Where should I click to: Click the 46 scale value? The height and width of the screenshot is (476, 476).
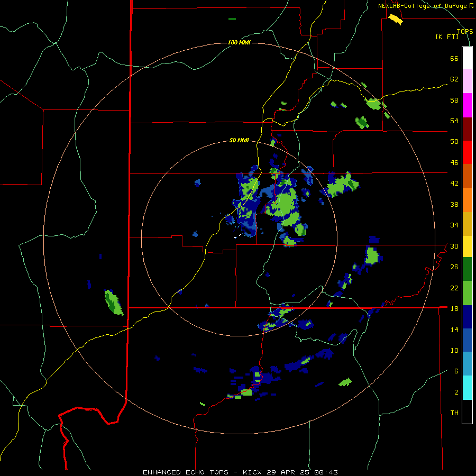click(x=454, y=163)
